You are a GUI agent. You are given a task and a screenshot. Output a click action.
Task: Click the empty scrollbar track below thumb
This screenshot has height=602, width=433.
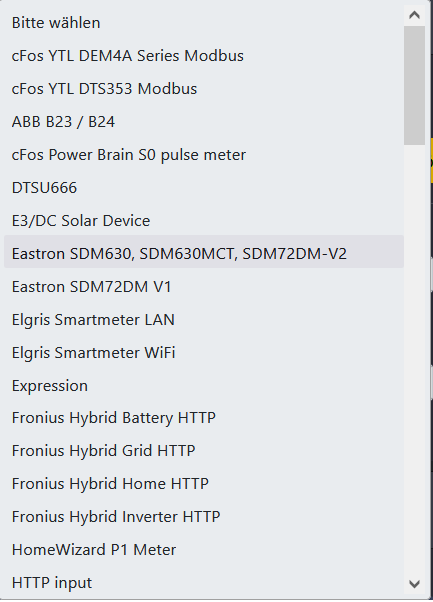point(415,359)
